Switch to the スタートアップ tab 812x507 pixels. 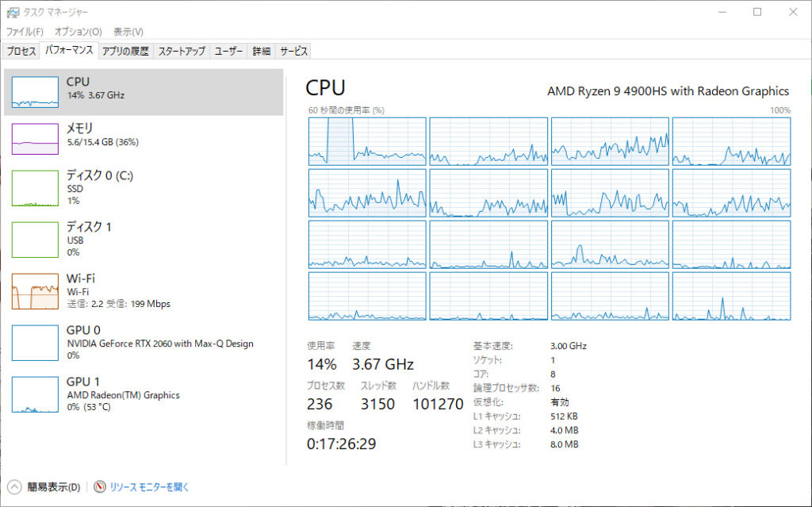tap(182, 51)
